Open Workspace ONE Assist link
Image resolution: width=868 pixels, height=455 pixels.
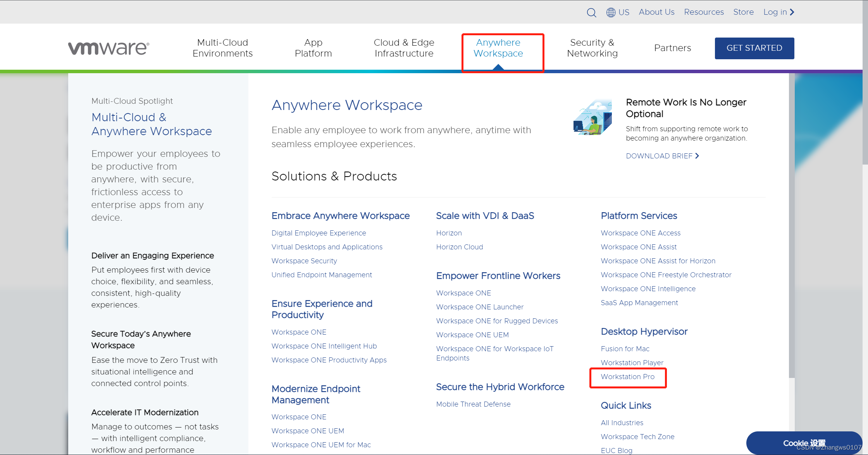639,247
